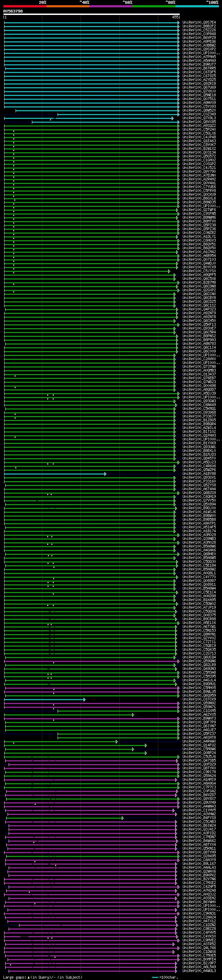Open the UniRef100_C2AVK0 entry
Viewport: 222px width, 980px height.
point(199,359)
